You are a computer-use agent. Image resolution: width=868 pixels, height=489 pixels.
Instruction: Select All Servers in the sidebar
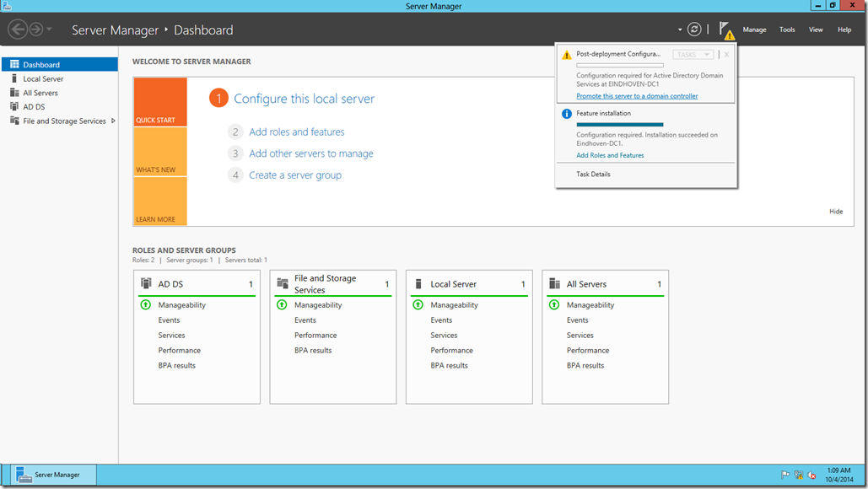coord(60,93)
